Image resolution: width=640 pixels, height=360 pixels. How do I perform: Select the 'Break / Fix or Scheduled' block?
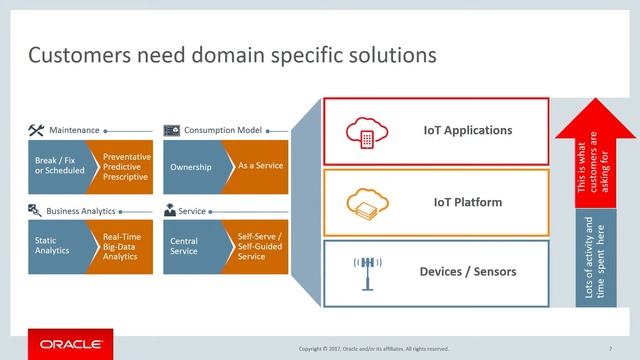click(x=60, y=167)
